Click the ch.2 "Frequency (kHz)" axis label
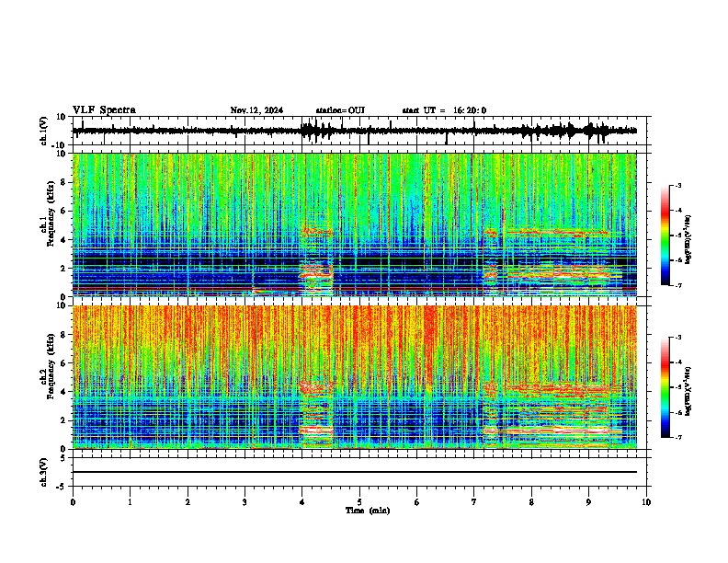 tap(51, 366)
